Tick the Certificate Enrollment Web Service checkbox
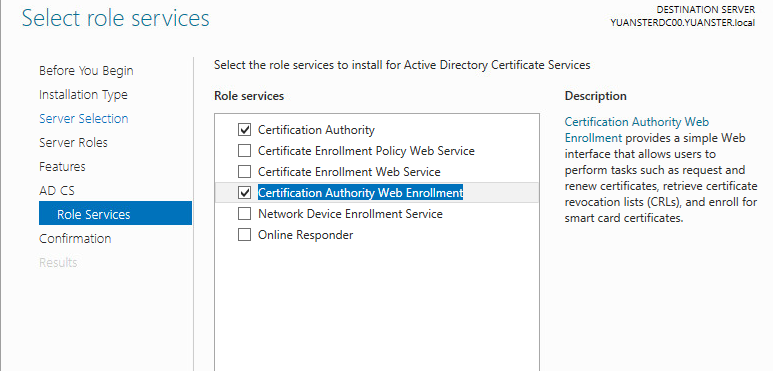773x371 pixels. point(245,172)
